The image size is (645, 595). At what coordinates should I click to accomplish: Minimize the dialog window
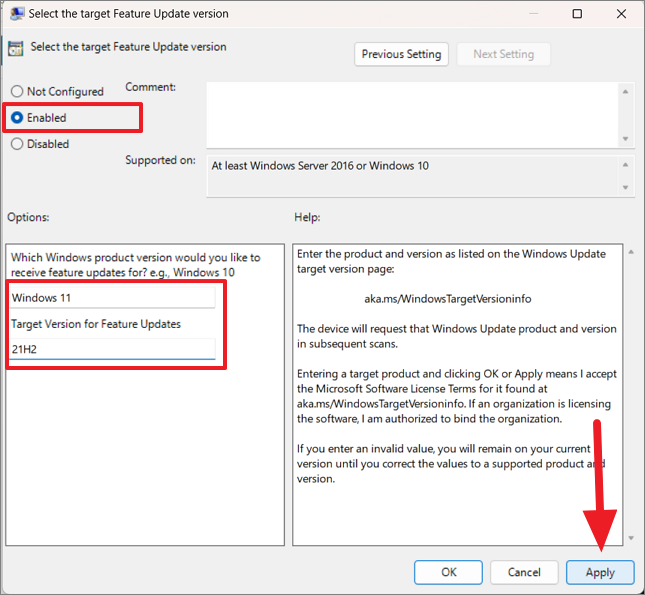click(534, 14)
